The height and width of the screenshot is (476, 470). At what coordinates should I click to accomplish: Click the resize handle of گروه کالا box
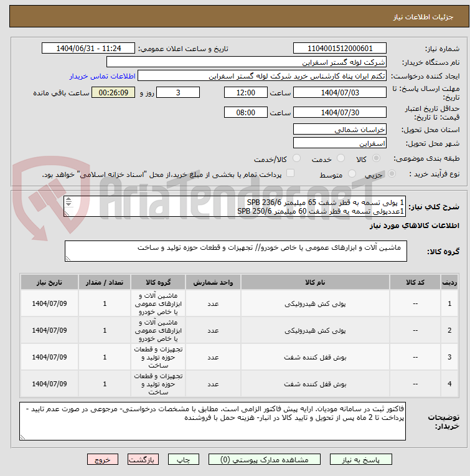point(68,259)
